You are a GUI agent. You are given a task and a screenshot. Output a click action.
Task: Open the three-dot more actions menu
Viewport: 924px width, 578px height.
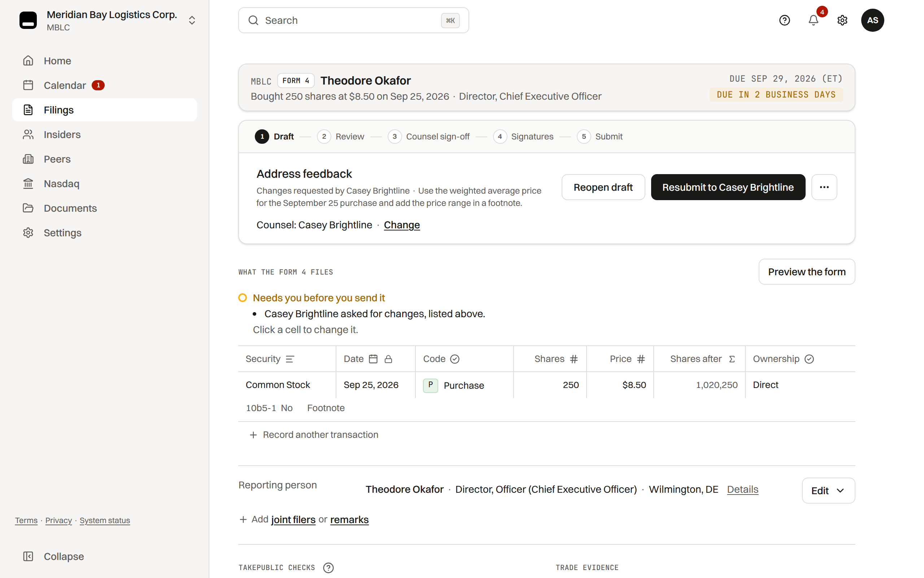coord(824,187)
